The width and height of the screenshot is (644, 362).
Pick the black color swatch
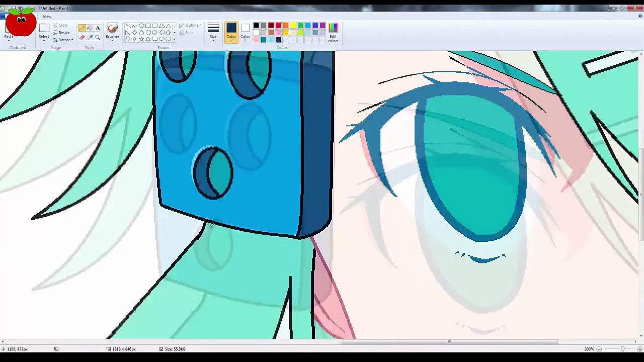[256, 25]
